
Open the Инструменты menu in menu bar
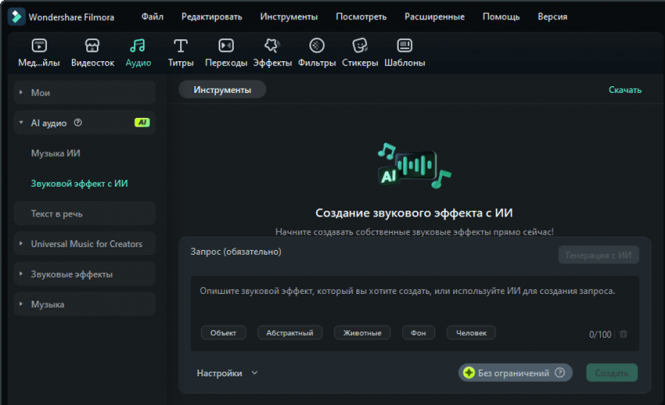288,17
